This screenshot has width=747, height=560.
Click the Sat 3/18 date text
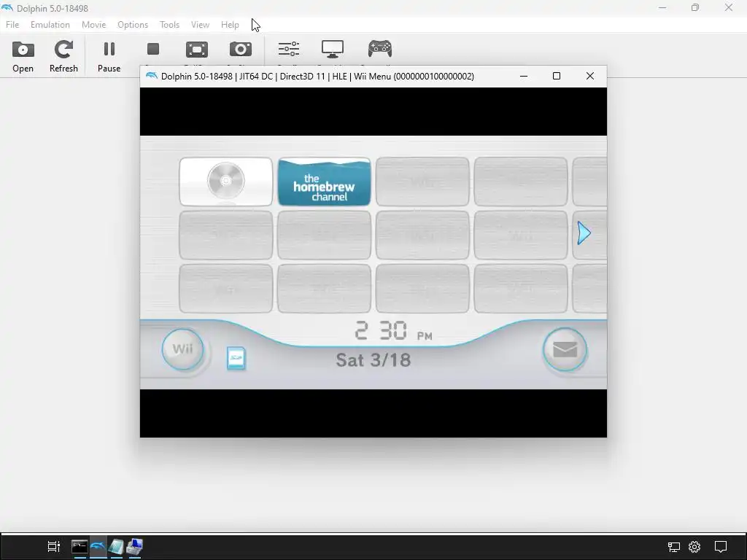pyautogui.click(x=373, y=360)
